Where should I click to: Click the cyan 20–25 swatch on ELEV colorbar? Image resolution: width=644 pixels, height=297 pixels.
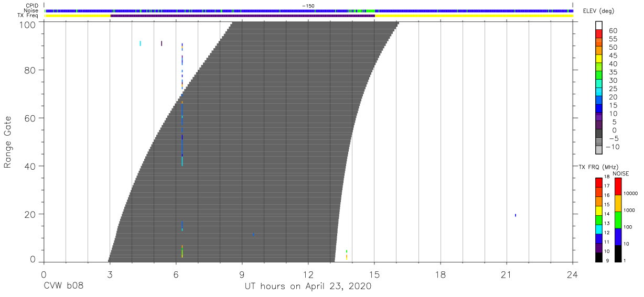tap(599, 93)
